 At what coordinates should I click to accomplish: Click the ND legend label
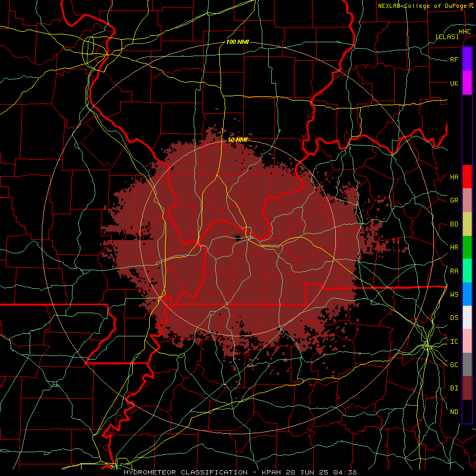[454, 412]
